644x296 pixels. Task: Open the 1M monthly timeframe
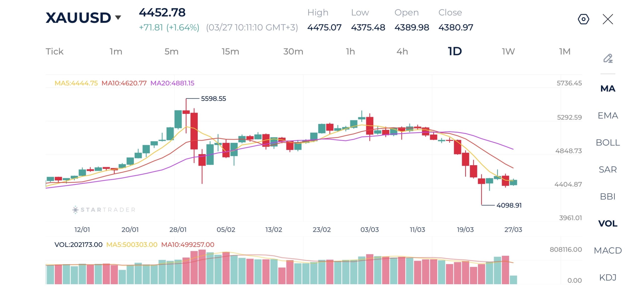point(565,52)
